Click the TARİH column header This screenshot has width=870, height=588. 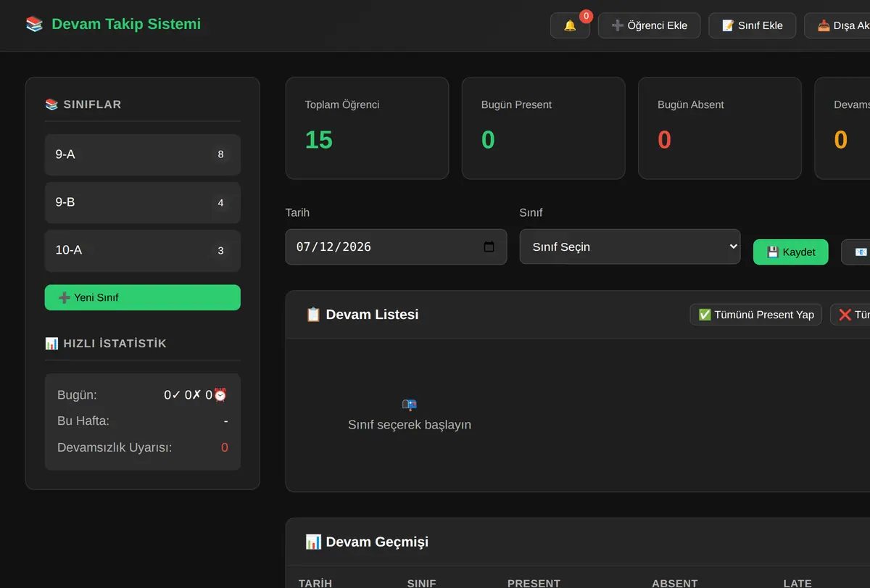click(315, 584)
